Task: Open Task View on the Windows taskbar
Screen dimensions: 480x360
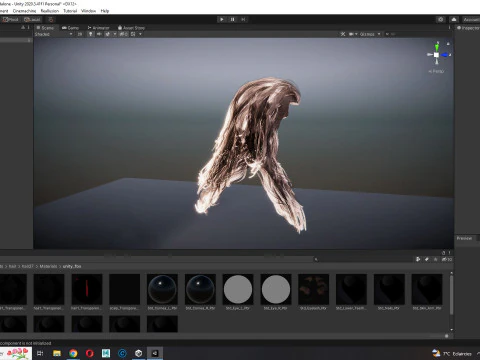Action: click(40, 353)
